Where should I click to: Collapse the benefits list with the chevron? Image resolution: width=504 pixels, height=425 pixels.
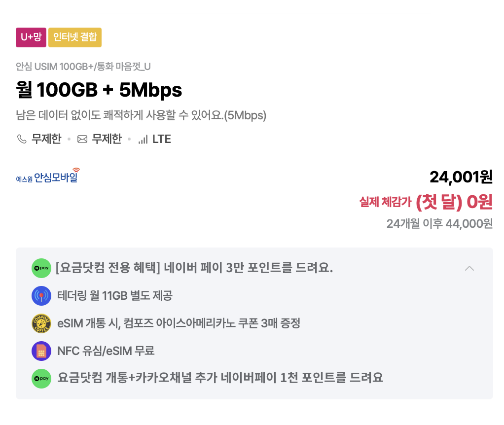pos(469,269)
